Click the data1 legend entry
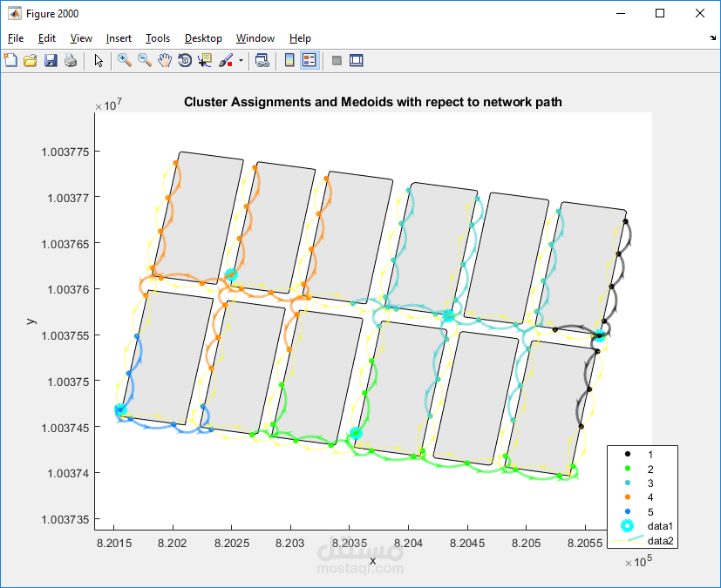This screenshot has width=721, height=588. click(643, 526)
